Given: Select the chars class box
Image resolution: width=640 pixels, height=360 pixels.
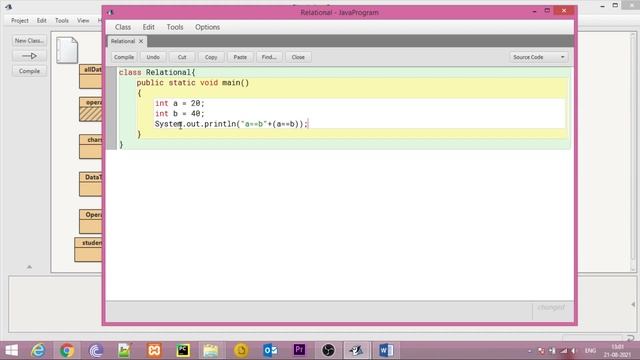Looking at the screenshot, I should click(x=91, y=147).
